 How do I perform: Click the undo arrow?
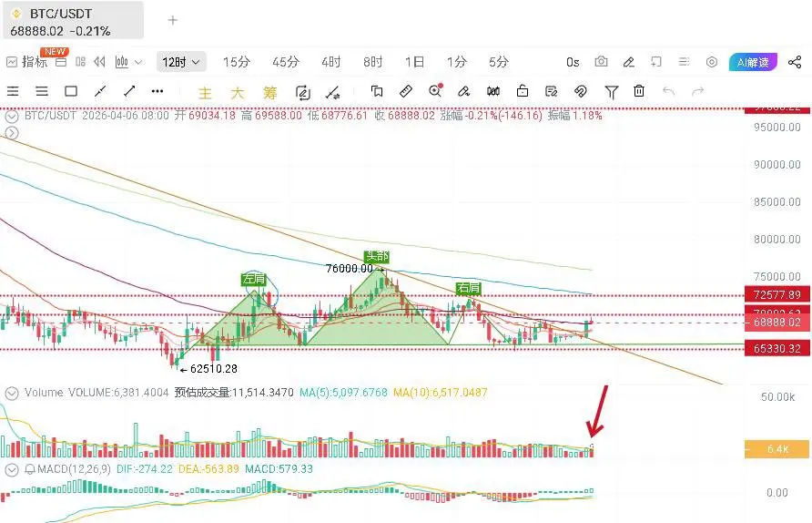point(668,92)
